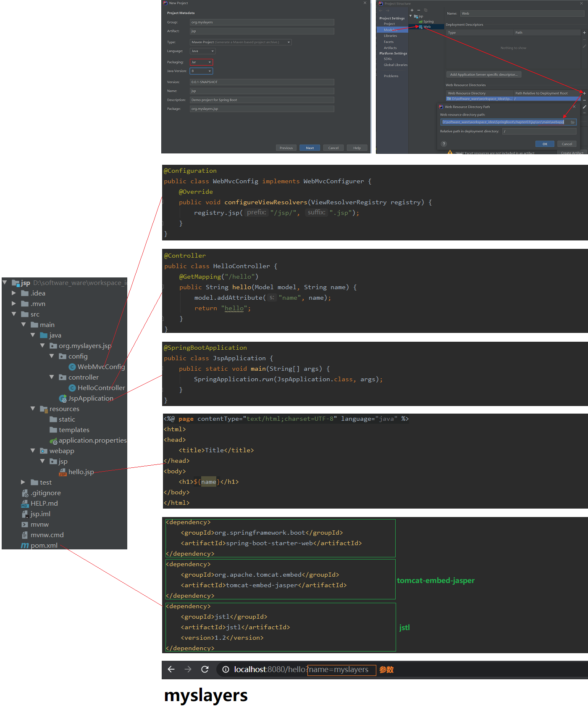Click the hello.jsp file icon
This screenshot has height=707, width=588.
(x=63, y=472)
